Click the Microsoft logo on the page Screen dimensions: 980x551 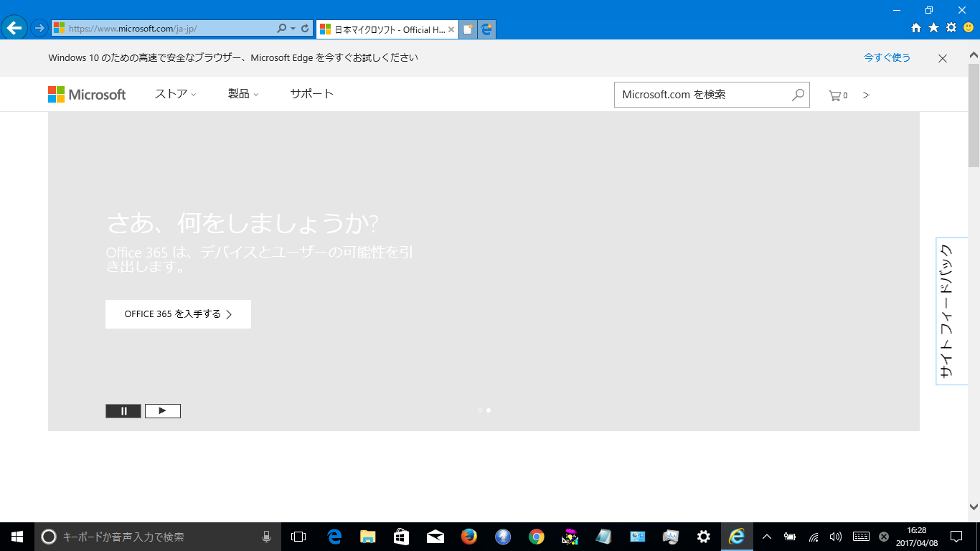click(87, 94)
